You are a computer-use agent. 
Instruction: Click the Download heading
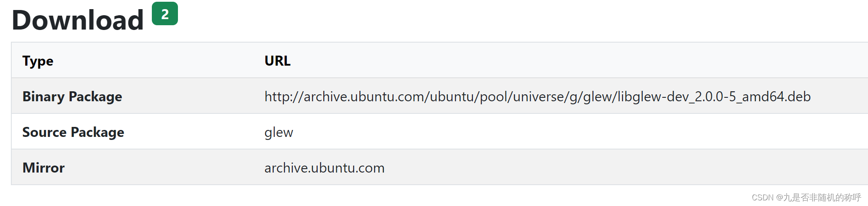(78, 20)
